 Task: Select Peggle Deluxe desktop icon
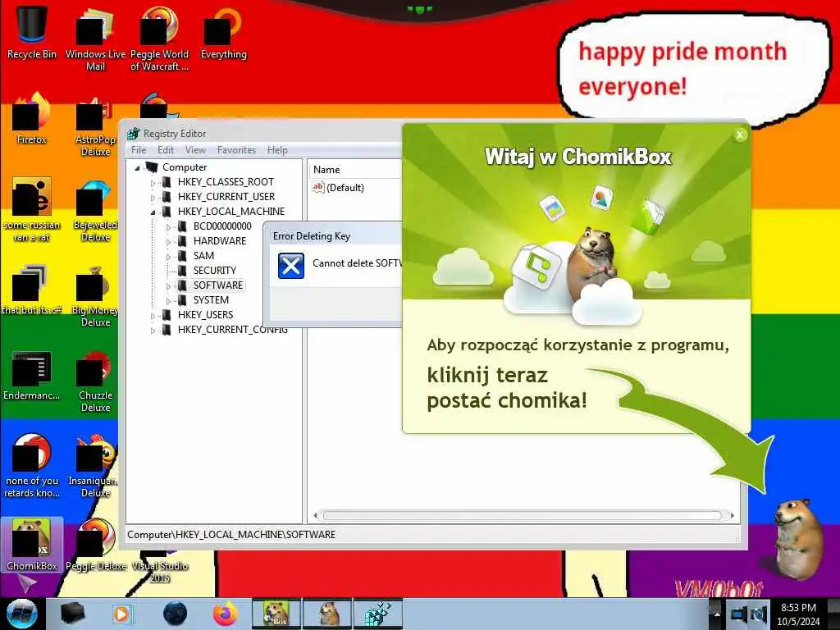point(96,545)
